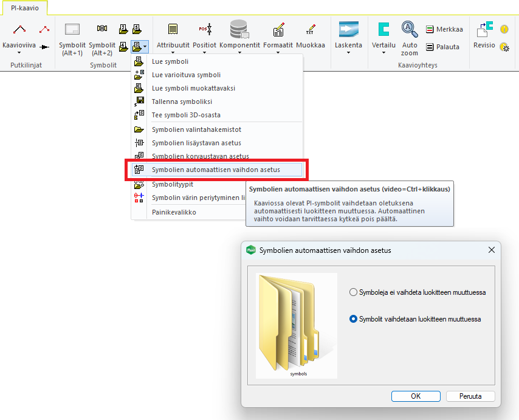Image resolution: width=519 pixels, height=420 pixels.
Task: Click the symbol folder icon numbered 3
Action: click(123, 29)
